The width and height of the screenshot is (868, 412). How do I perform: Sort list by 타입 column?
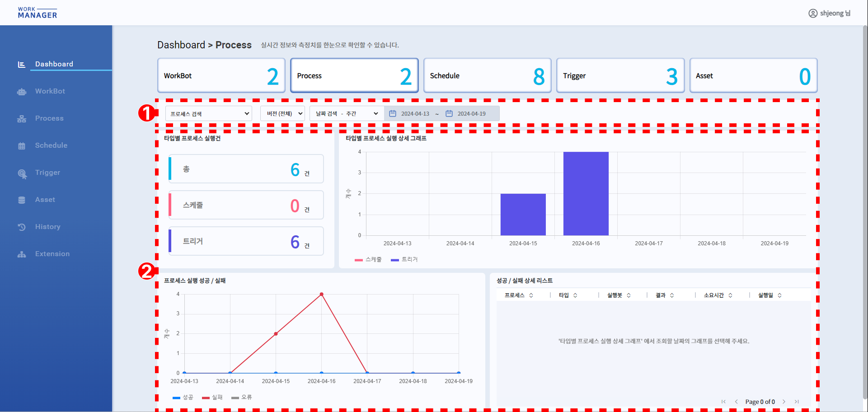575,295
